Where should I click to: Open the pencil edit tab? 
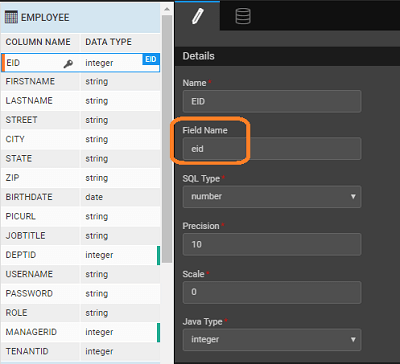coord(197,16)
